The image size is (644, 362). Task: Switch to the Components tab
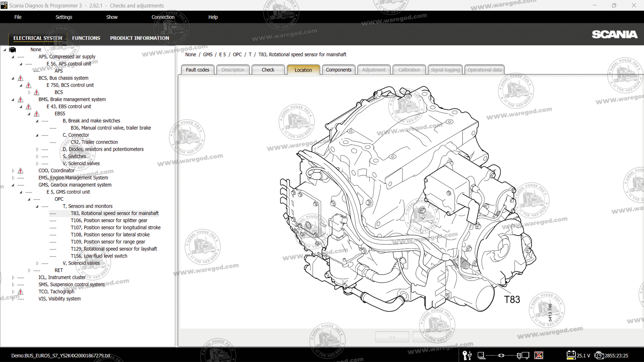338,69
